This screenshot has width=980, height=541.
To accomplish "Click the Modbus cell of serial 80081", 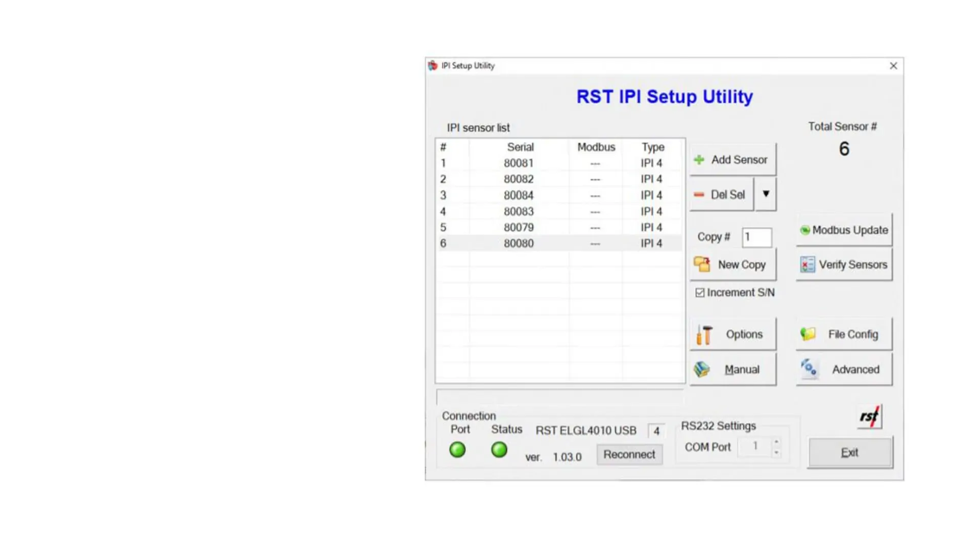I will click(595, 163).
